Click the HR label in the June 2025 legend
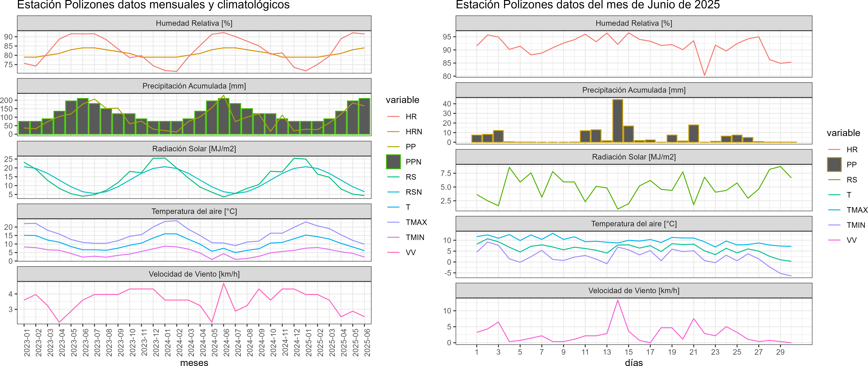 tap(852, 150)
